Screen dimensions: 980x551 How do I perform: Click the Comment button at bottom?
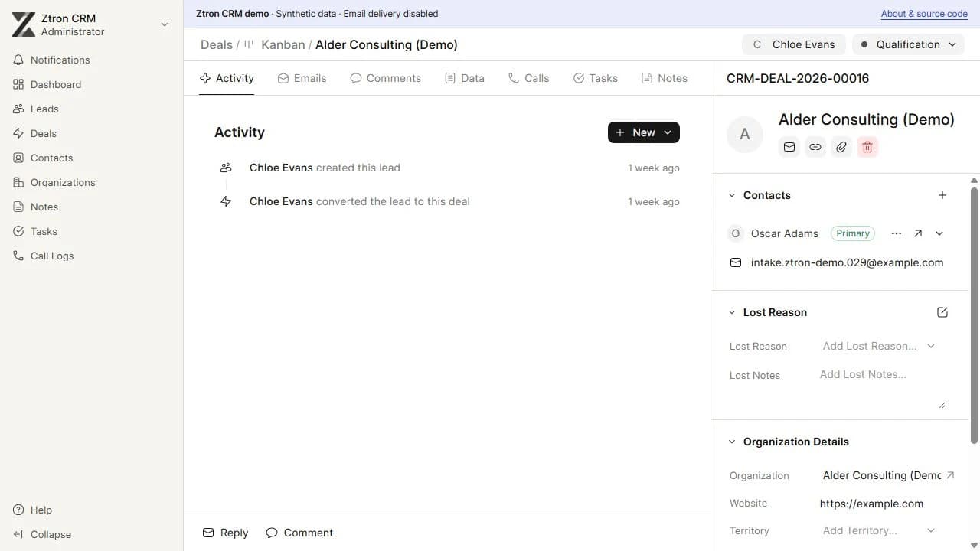(299, 533)
